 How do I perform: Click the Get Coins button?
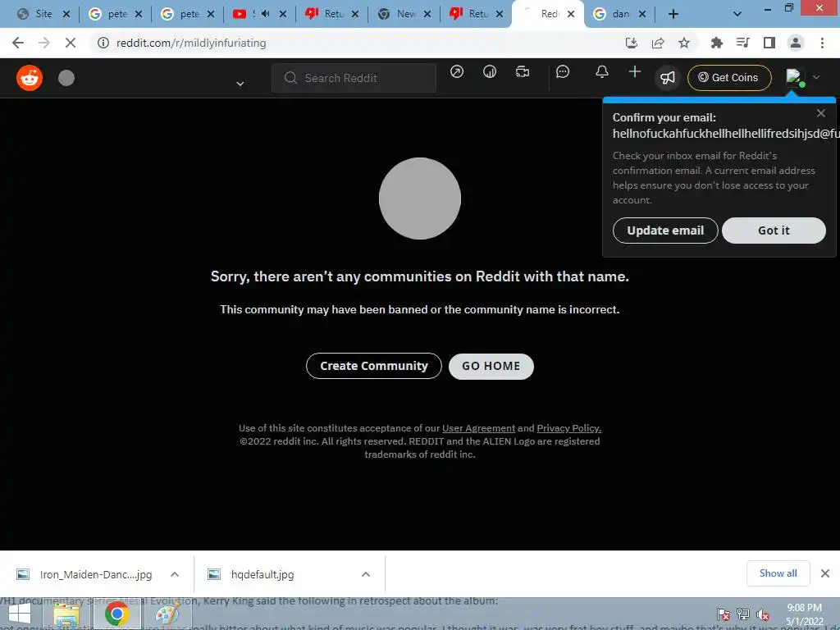[729, 78]
